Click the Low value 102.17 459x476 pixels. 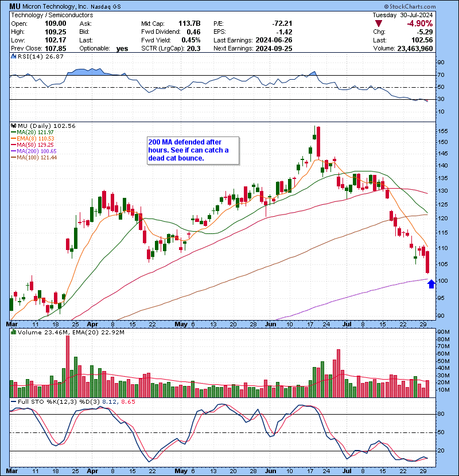(x=55, y=40)
